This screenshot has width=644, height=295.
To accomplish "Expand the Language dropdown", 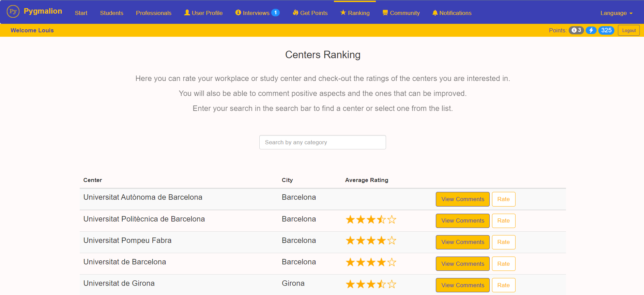I will [x=616, y=13].
